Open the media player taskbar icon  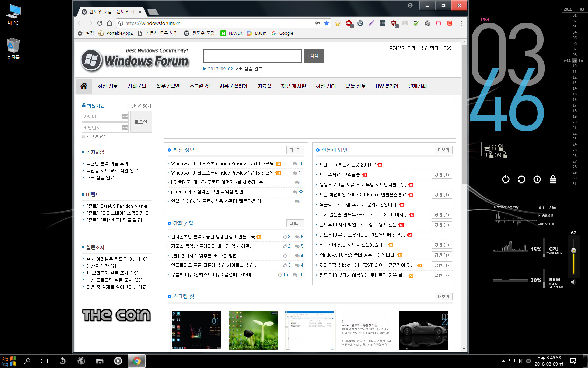[x=118, y=361]
